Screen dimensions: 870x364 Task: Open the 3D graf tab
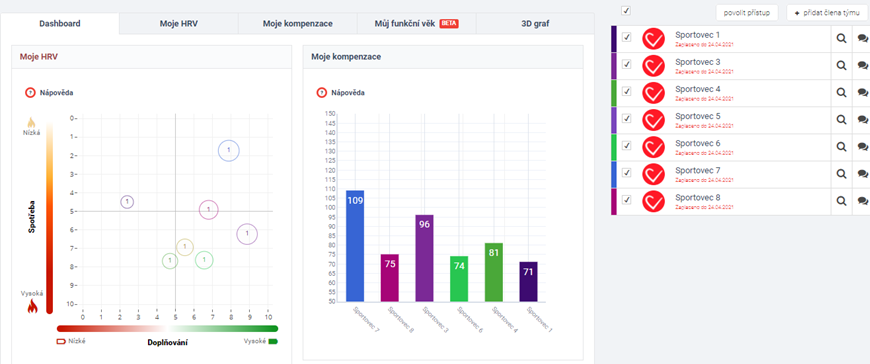tap(535, 24)
